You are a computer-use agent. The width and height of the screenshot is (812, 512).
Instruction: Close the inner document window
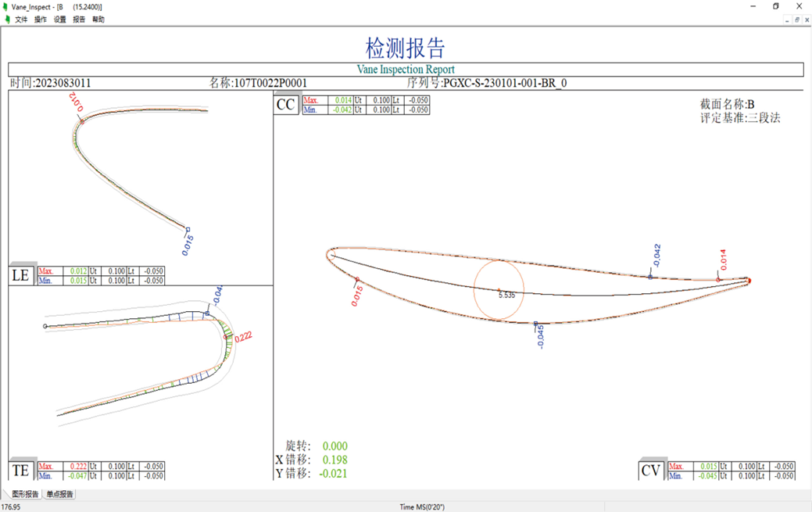(807, 20)
